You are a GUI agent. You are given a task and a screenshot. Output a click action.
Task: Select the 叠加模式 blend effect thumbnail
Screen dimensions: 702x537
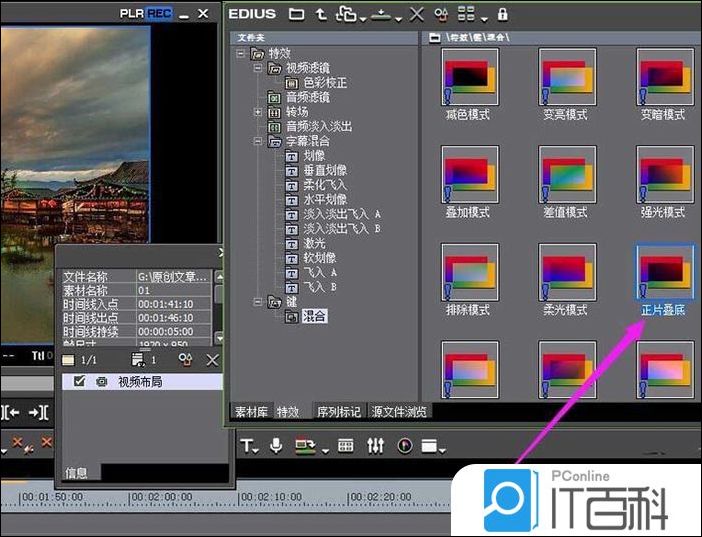tap(467, 180)
